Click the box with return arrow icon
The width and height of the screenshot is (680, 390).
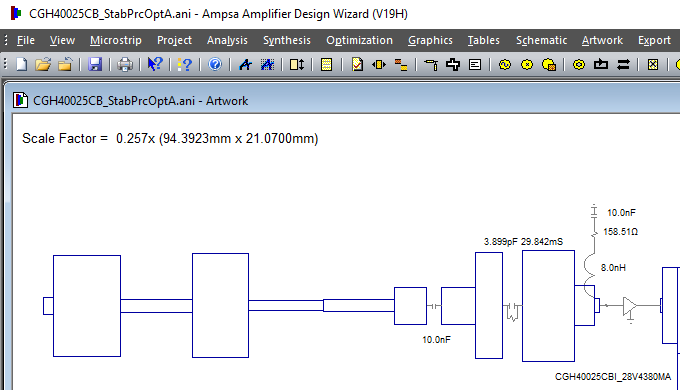[601, 65]
